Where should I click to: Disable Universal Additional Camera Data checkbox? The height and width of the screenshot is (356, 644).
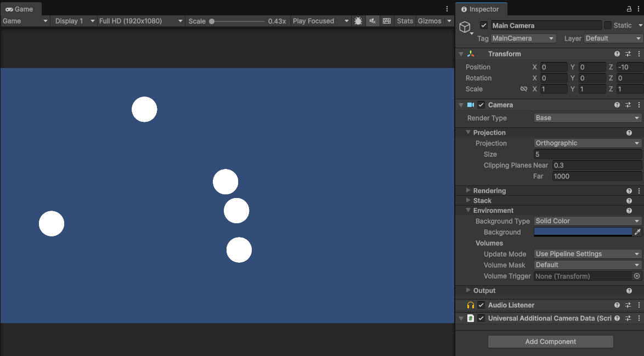[x=482, y=318]
